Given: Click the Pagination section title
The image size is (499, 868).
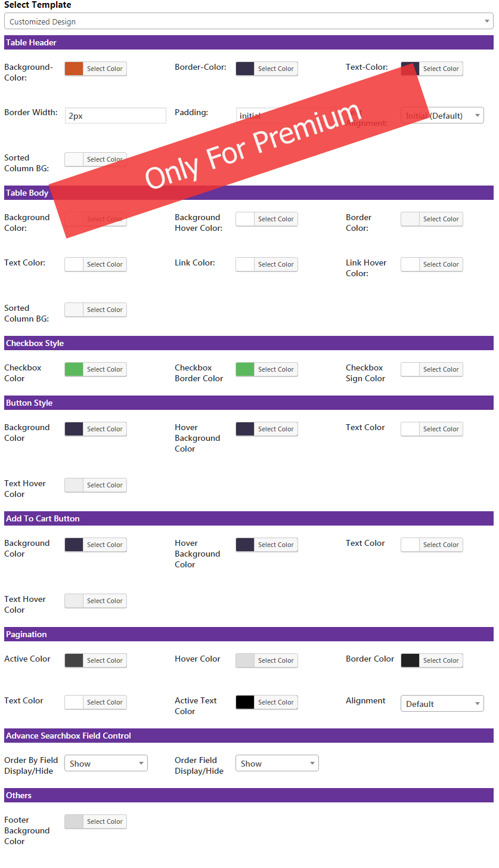Looking at the screenshot, I should pyautogui.click(x=26, y=634).
